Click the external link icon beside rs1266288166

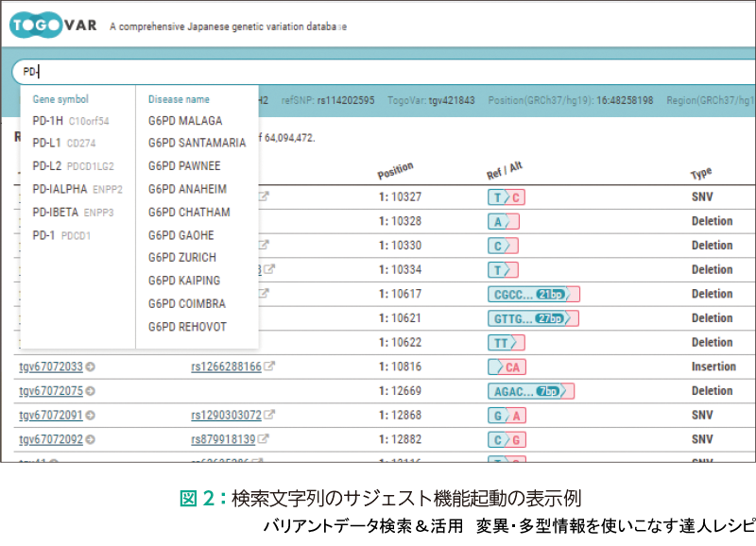coord(269,367)
